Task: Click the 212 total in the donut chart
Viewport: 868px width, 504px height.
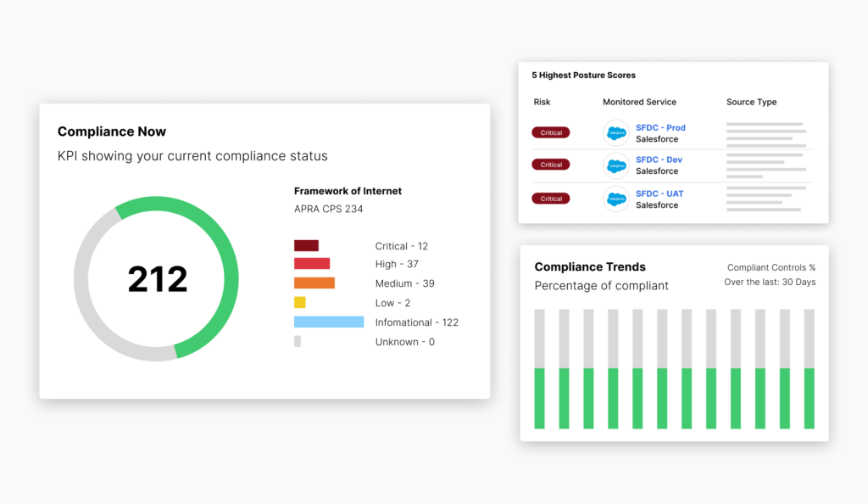Action: tap(158, 279)
